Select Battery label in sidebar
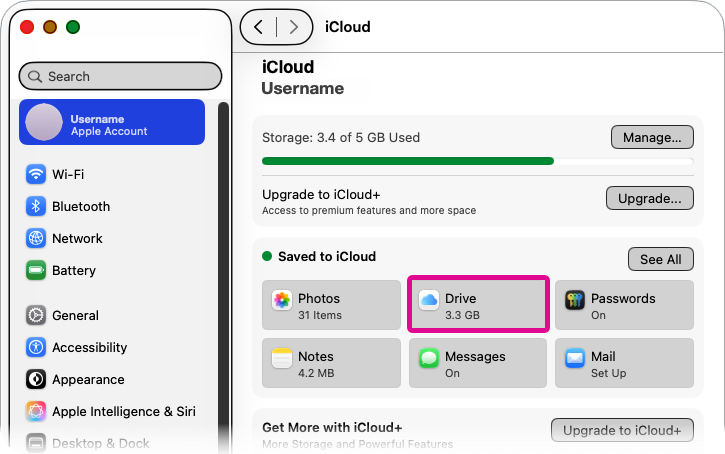The height and width of the screenshot is (454, 725). point(74,270)
